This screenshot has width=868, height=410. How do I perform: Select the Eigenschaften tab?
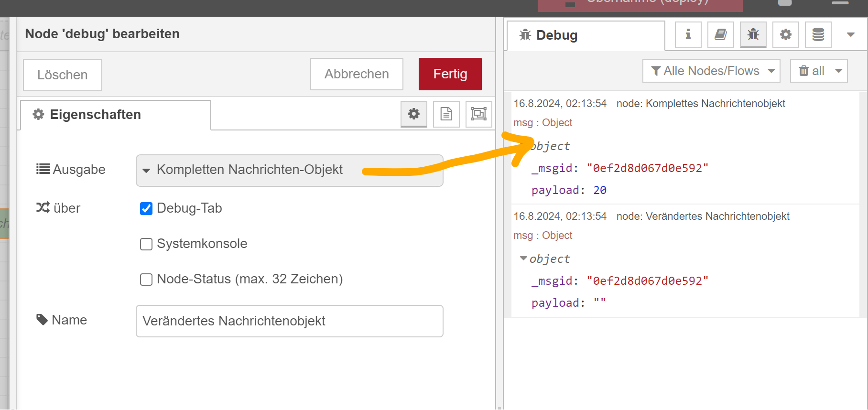[x=115, y=115]
